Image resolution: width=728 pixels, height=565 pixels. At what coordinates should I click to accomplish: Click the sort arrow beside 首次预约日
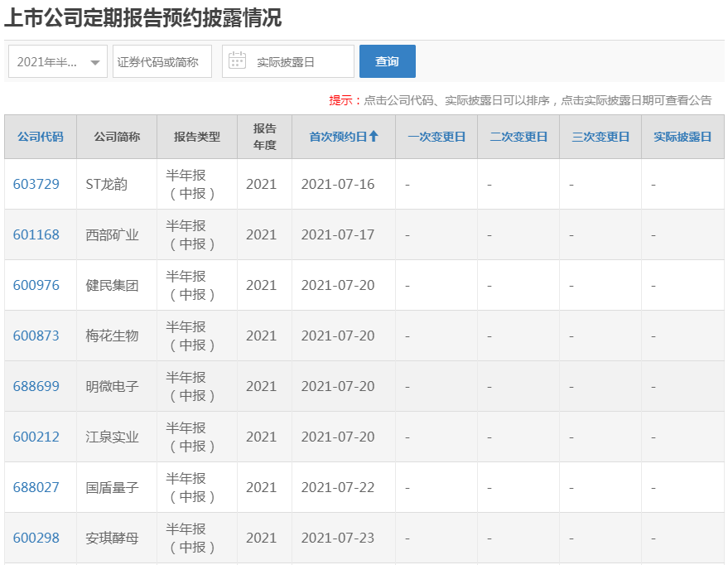pyautogui.click(x=374, y=136)
